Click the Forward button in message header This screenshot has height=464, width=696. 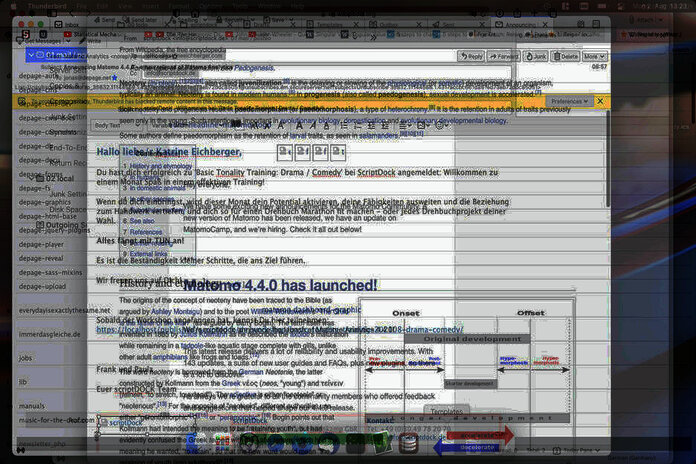(503, 56)
